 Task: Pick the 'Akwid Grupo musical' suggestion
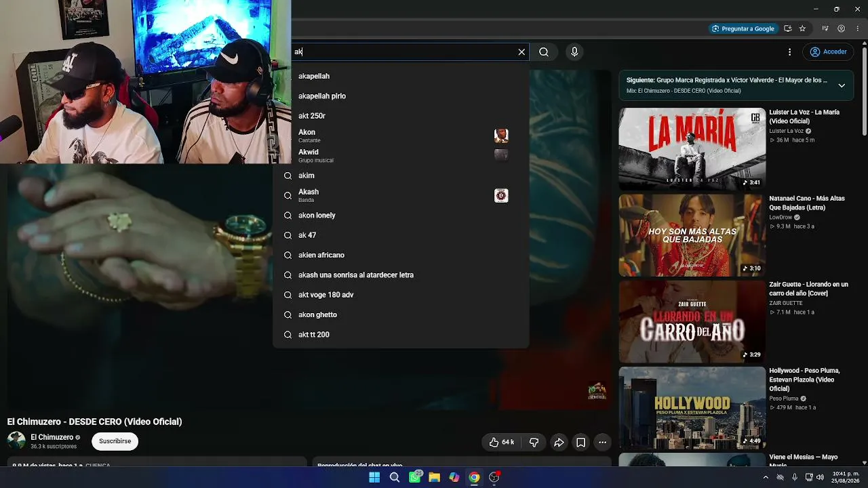click(x=401, y=156)
